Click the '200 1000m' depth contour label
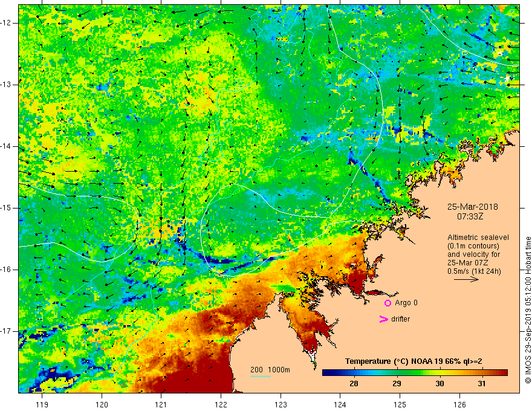532x411 pixels. pos(270,370)
